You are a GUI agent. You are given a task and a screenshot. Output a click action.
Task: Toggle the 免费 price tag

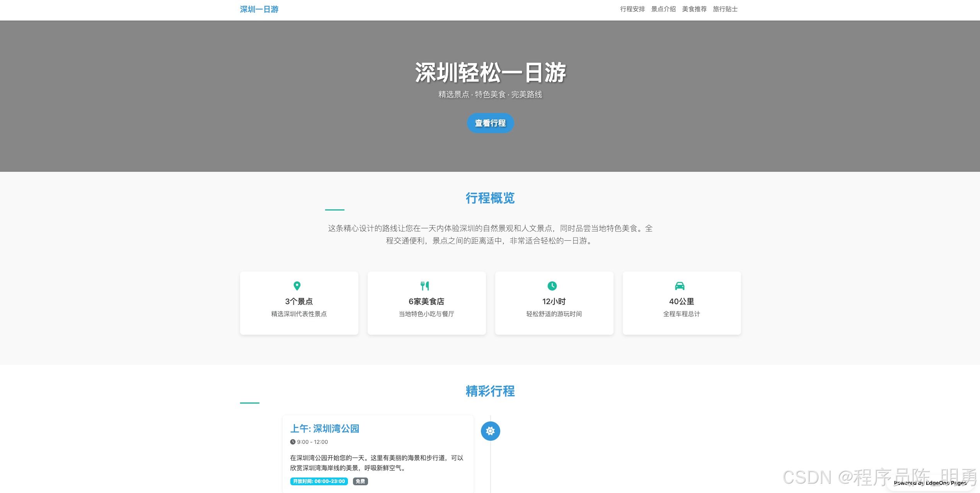(360, 481)
